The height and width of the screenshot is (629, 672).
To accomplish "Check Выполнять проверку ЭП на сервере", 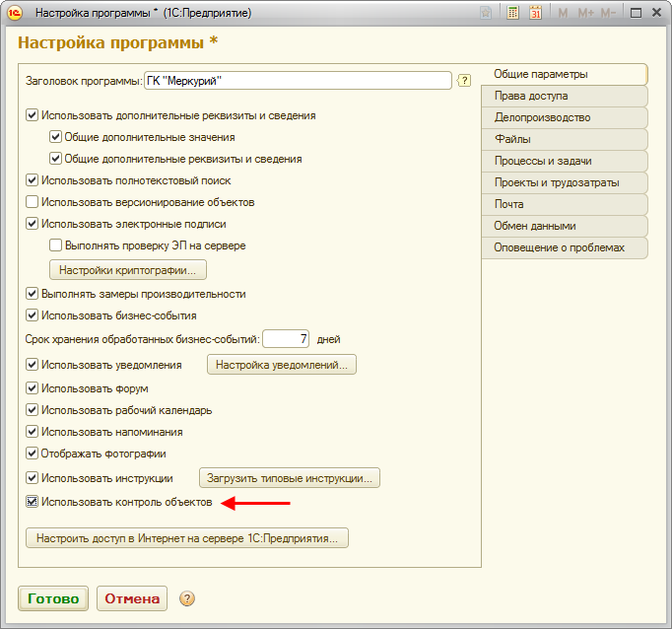I will click(56, 245).
